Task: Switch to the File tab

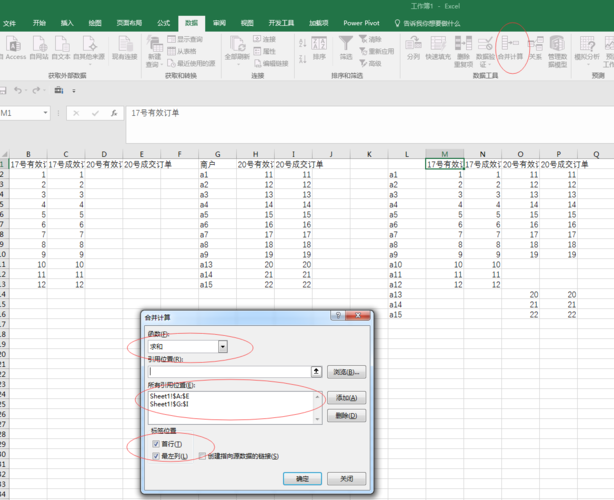Action: point(9,23)
